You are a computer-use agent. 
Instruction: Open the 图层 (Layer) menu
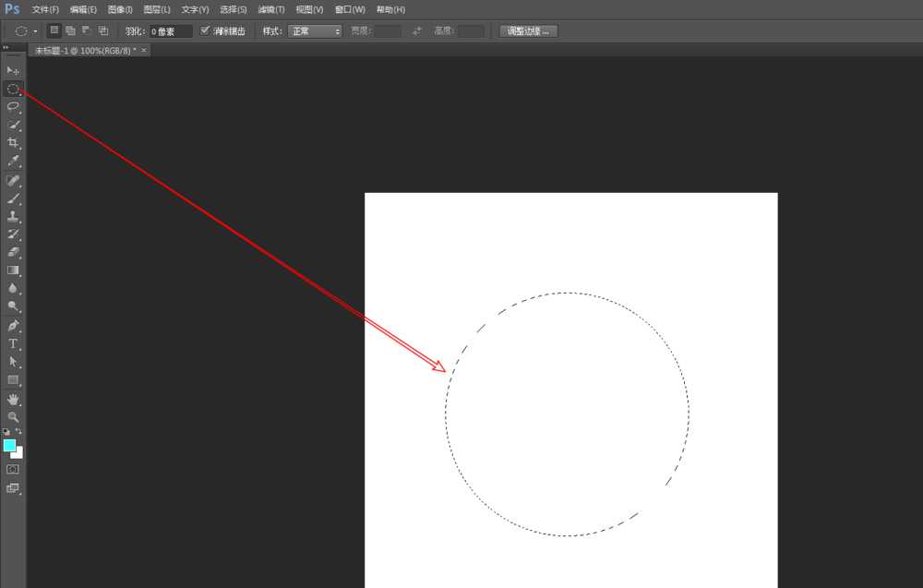[157, 9]
